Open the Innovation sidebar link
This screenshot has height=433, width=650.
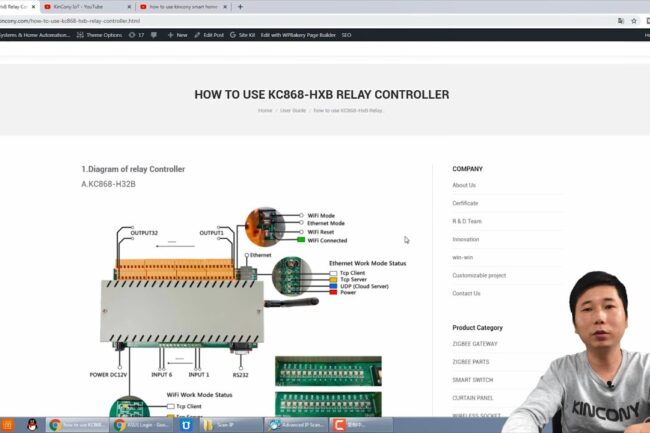(x=466, y=239)
